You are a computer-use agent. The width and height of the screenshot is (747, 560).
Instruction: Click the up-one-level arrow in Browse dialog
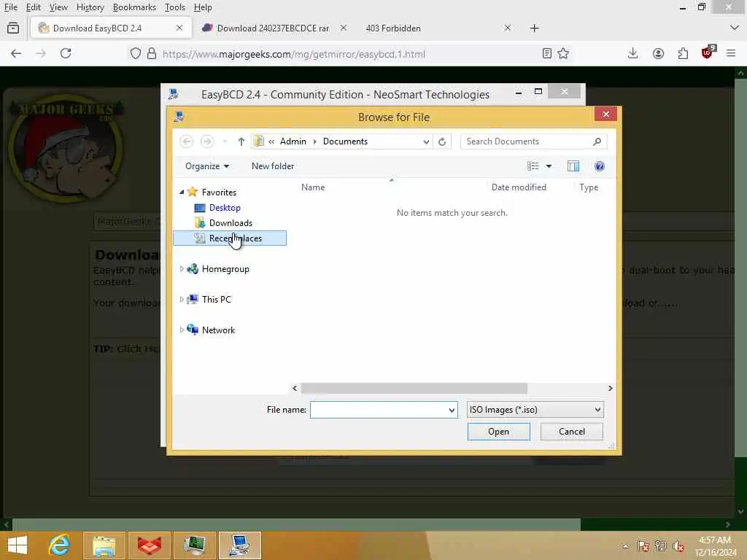[241, 141]
